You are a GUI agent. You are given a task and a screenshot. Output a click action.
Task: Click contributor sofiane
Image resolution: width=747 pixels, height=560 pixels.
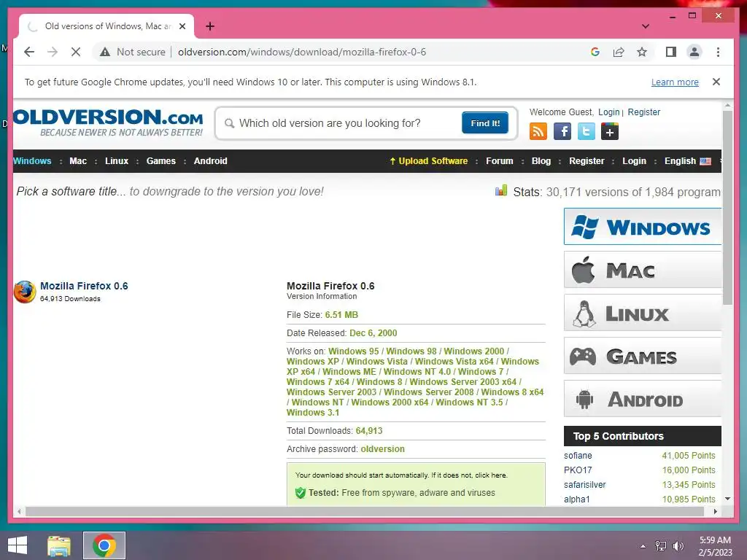tap(578, 456)
